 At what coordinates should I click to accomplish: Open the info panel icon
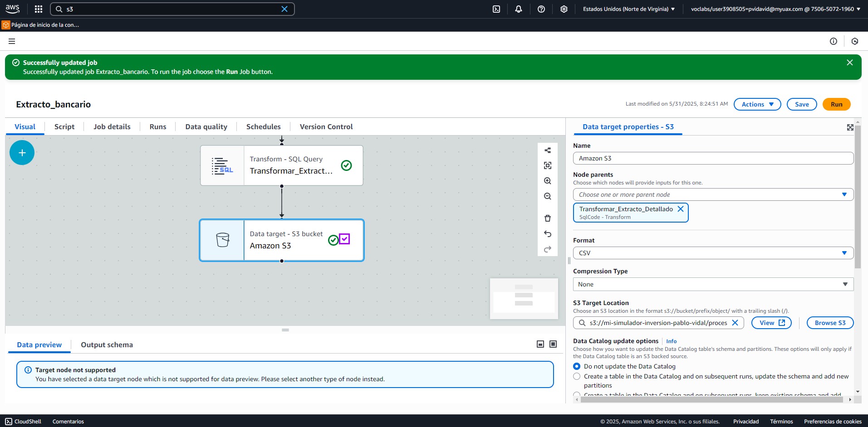(834, 41)
